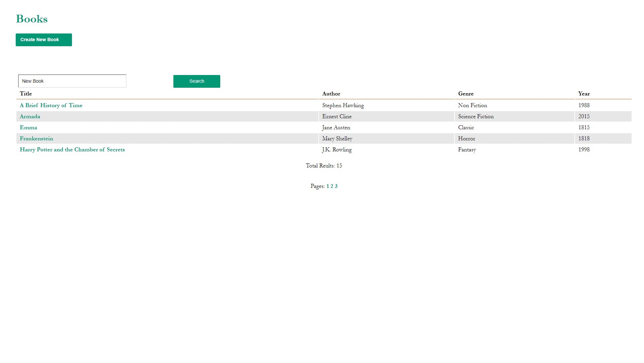Go to page 2 of results
Image resolution: width=644 pixels, height=363 pixels.
point(332,187)
